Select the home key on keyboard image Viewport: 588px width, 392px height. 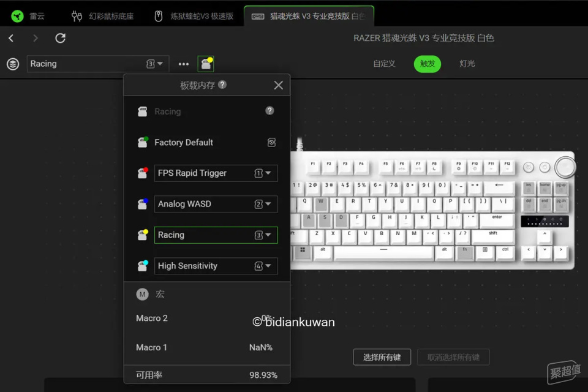point(545,187)
